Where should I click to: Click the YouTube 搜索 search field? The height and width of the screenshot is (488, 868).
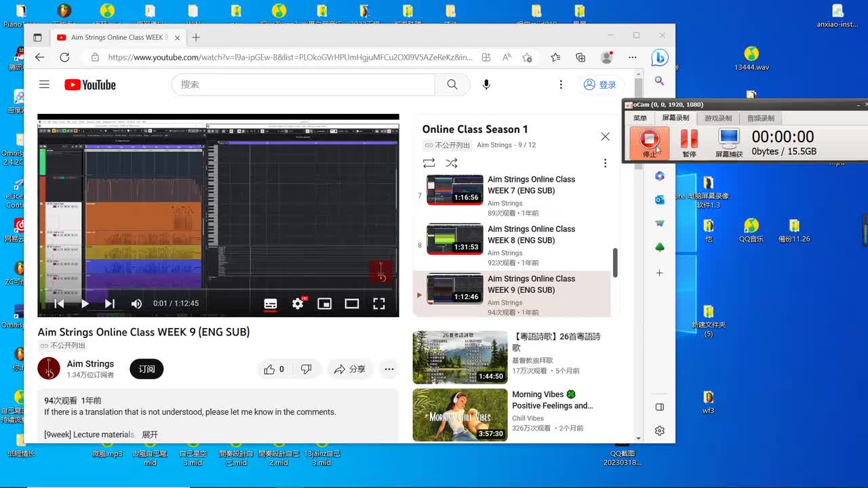click(303, 85)
